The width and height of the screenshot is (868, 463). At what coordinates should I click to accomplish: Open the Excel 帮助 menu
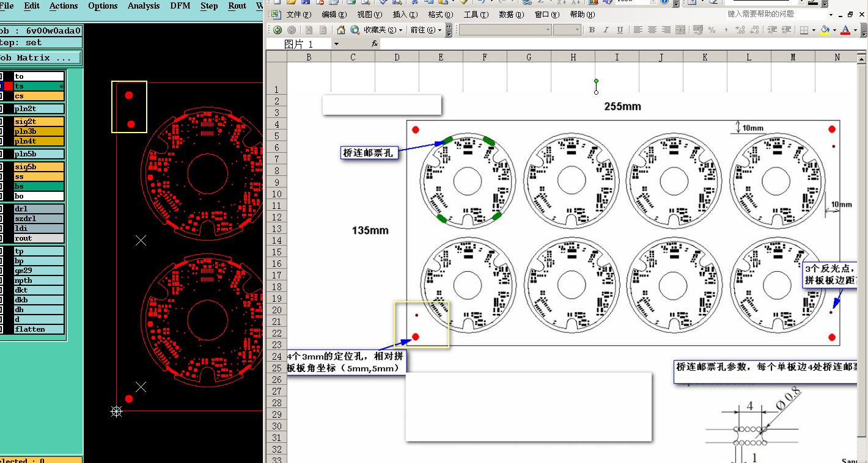582,15
